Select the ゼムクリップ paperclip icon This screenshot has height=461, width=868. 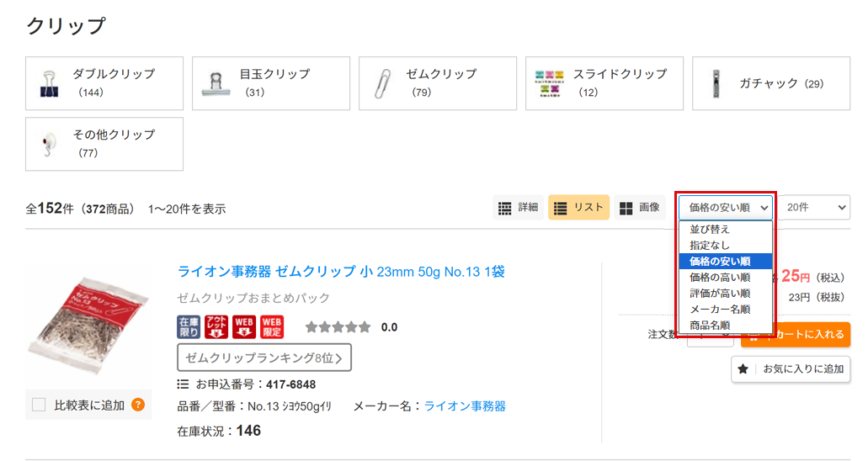(x=382, y=83)
